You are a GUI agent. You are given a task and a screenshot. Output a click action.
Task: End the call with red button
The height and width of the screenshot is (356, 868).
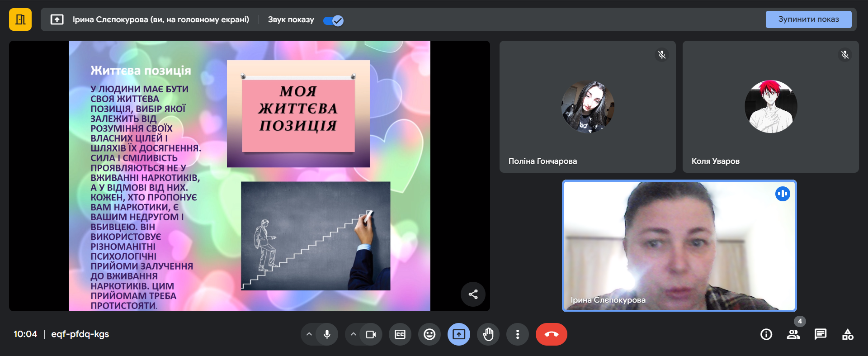(x=551, y=334)
